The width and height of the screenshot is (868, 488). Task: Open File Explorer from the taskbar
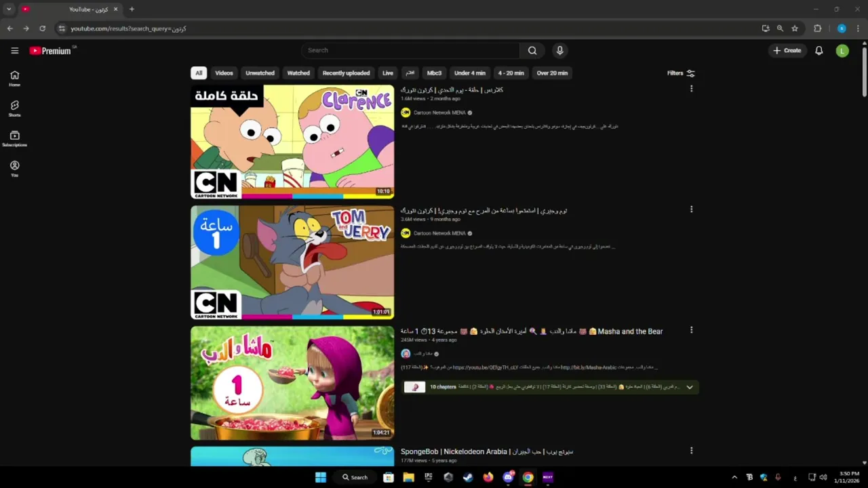tap(408, 477)
